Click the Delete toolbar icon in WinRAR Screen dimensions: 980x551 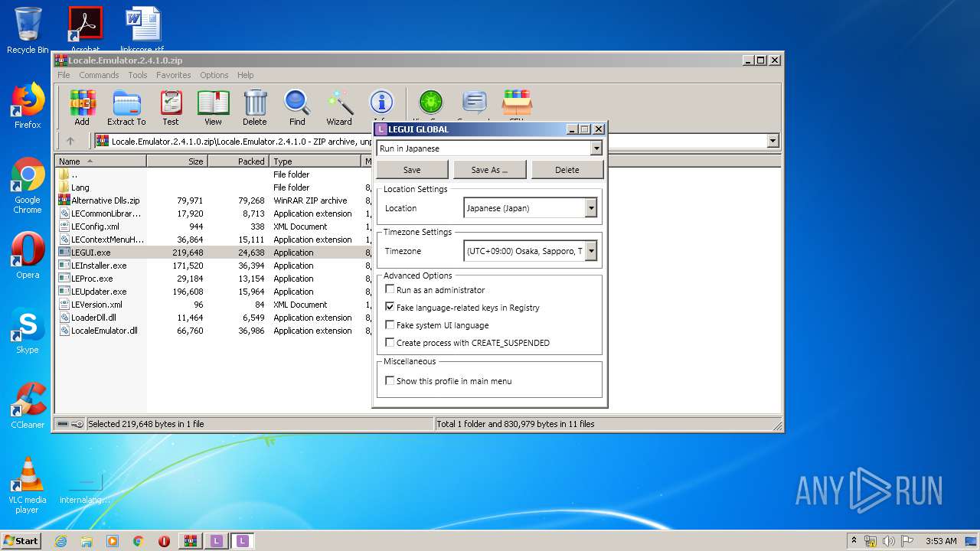(x=255, y=107)
